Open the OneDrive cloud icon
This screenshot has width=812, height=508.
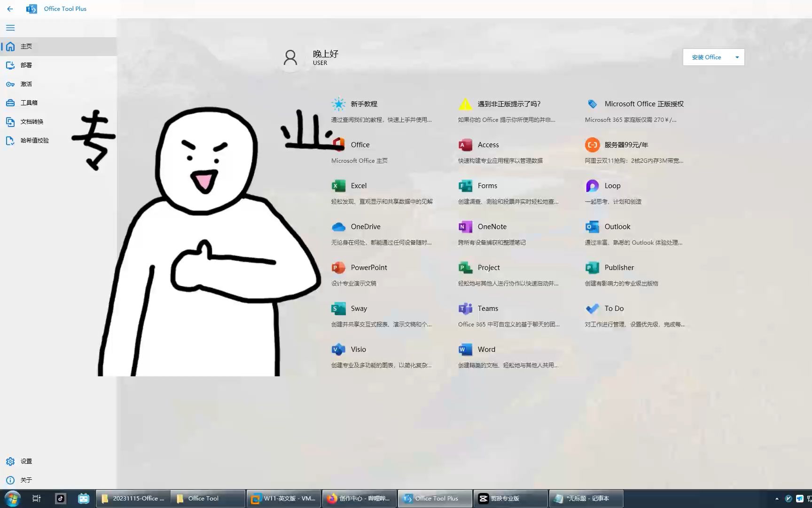(x=338, y=227)
